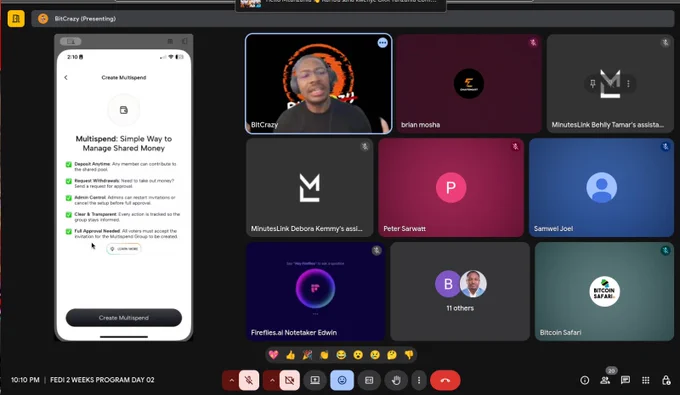The width and height of the screenshot is (680, 395).
Task: Click the Create Multispend button
Action: click(x=124, y=318)
